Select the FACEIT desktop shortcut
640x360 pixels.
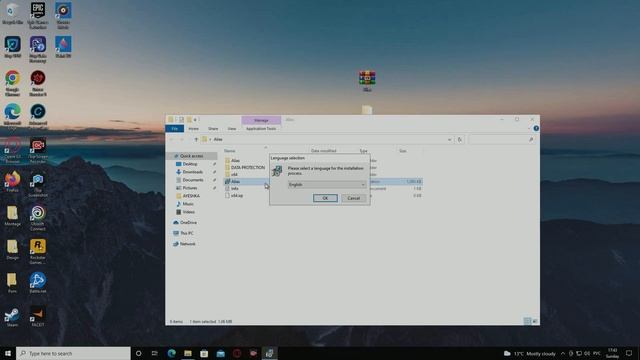(x=38, y=317)
